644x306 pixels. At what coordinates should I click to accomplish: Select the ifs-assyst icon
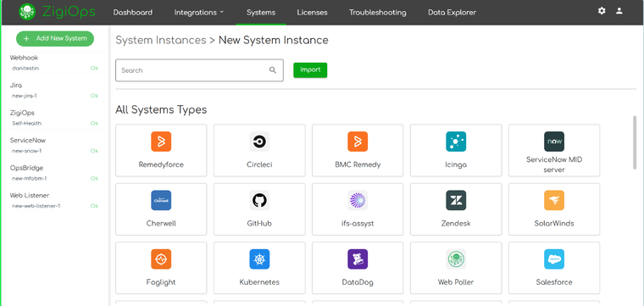click(x=358, y=200)
